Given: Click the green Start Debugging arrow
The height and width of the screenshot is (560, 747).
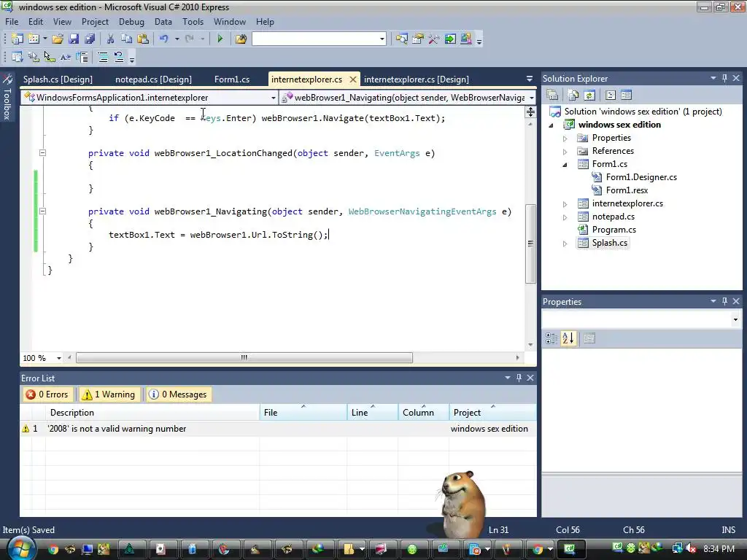Looking at the screenshot, I should (220, 39).
